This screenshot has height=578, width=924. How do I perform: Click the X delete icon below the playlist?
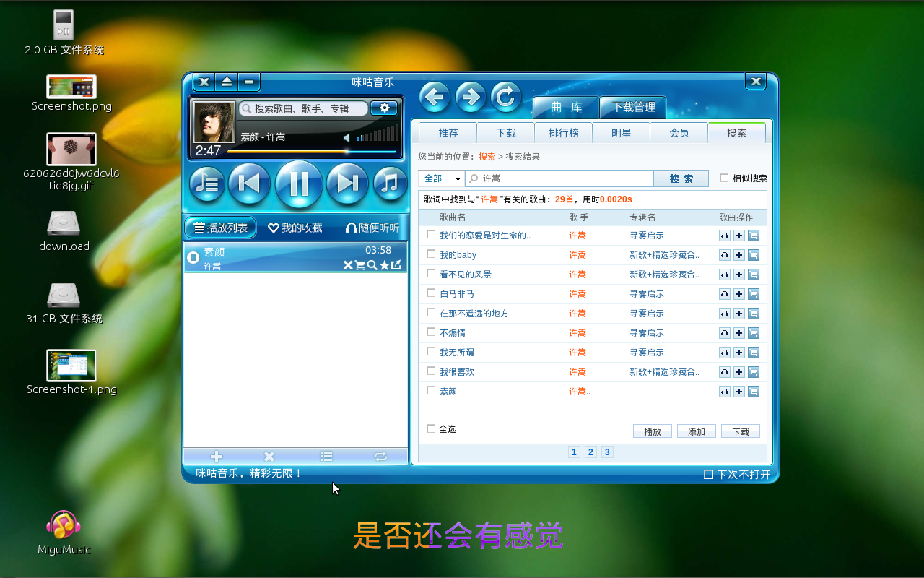coord(269,457)
